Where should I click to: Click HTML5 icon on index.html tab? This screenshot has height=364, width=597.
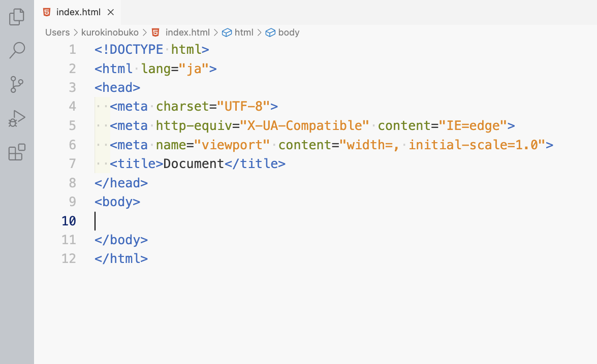point(47,12)
